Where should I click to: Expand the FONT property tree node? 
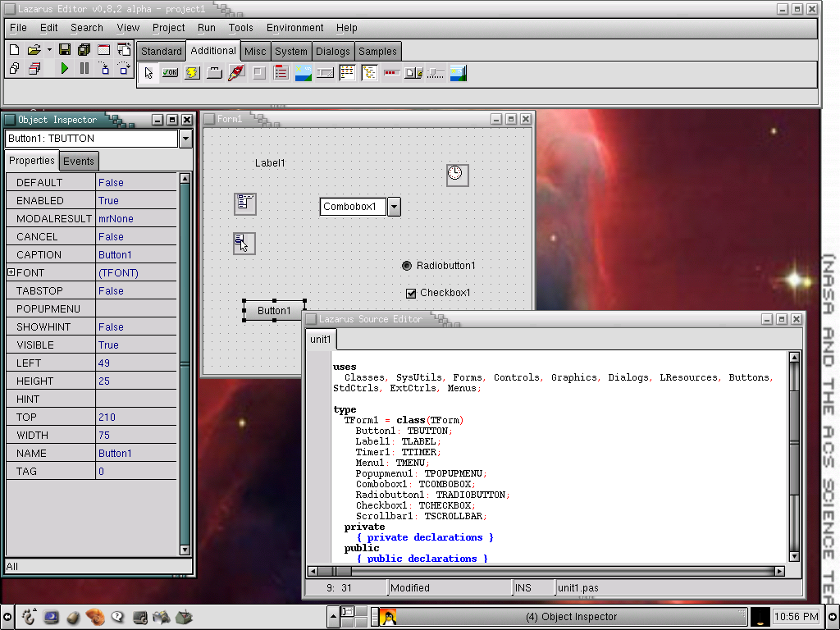pyautogui.click(x=11, y=272)
